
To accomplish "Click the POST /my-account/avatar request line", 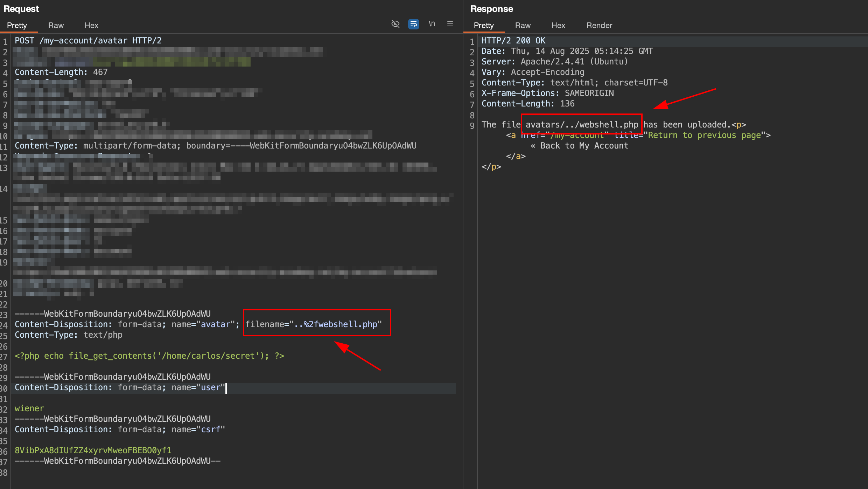I will (88, 41).
